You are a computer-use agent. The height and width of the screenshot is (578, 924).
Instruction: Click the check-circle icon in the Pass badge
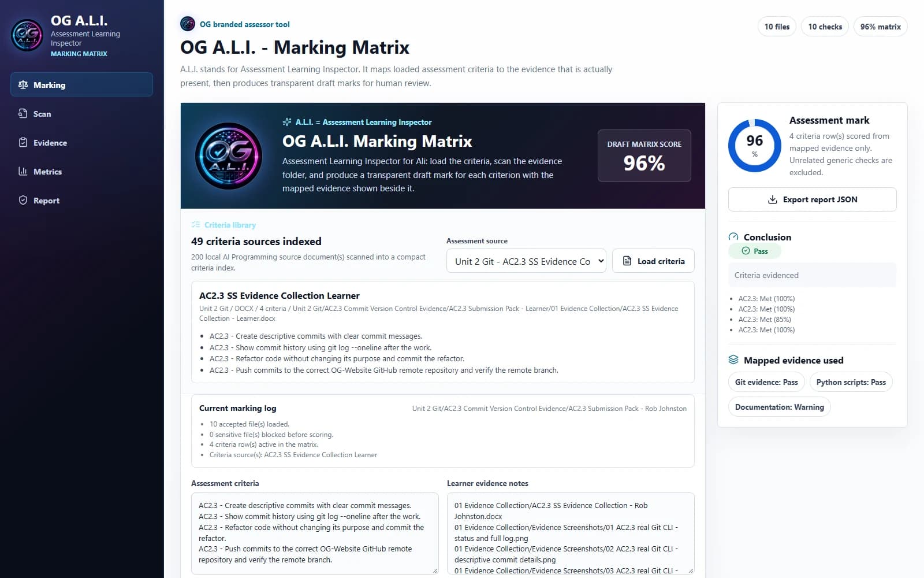tap(746, 251)
